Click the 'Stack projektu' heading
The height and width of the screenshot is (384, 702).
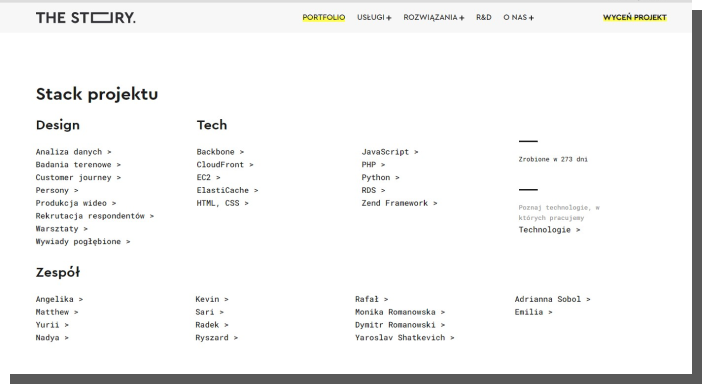[x=97, y=94]
